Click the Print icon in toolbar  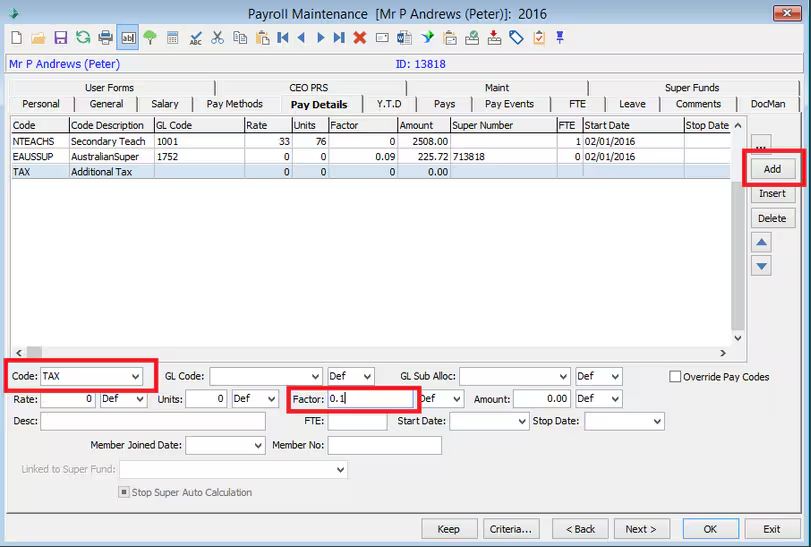[106, 38]
